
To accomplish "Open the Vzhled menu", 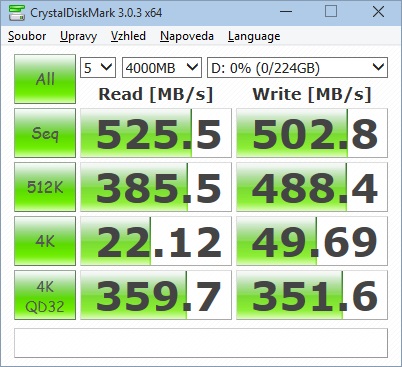I will (128, 36).
